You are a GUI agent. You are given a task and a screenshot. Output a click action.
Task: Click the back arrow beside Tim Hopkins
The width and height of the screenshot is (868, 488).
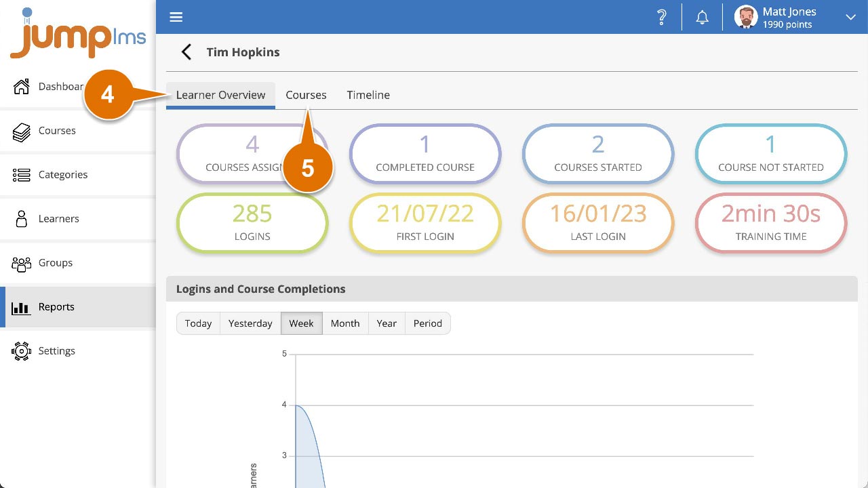[x=186, y=52]
